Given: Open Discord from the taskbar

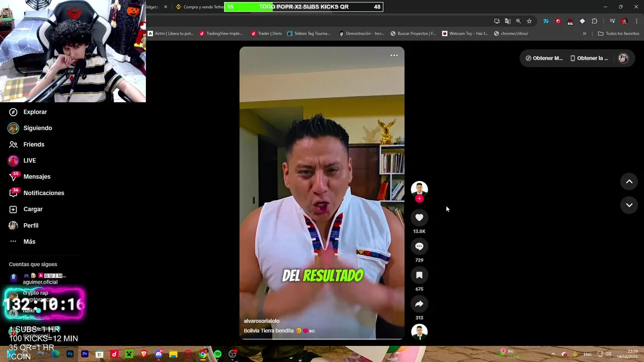Looking at the screenshot, I should click(x=159, y=354).
